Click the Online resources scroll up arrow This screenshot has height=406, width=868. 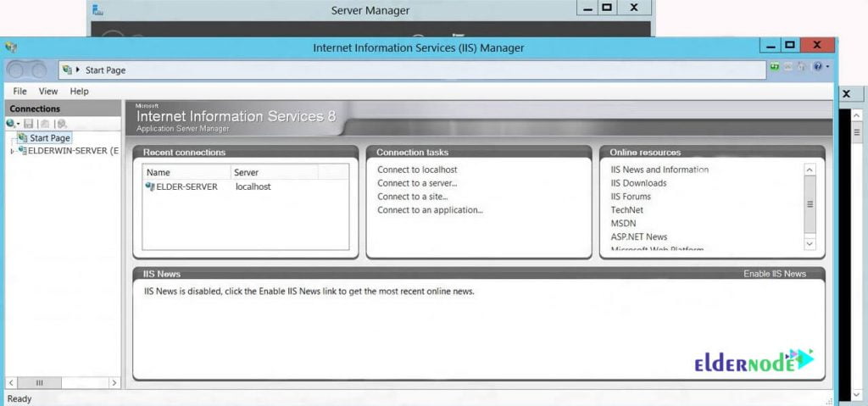810,170
